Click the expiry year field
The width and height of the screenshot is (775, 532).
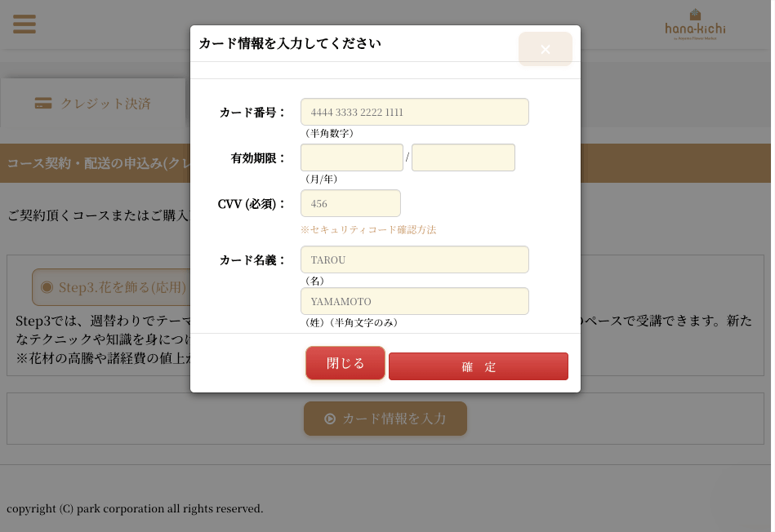pyautogui.click(x=463, y=157)
